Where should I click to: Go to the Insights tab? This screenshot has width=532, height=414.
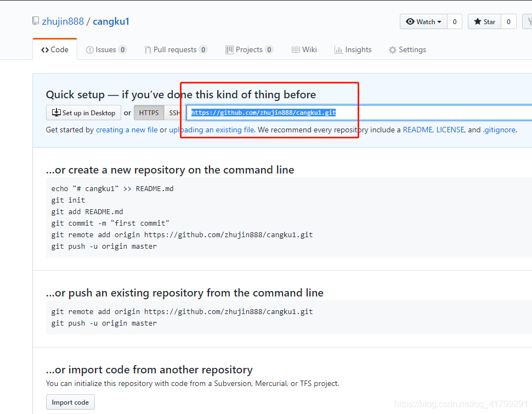pos(353,49)
